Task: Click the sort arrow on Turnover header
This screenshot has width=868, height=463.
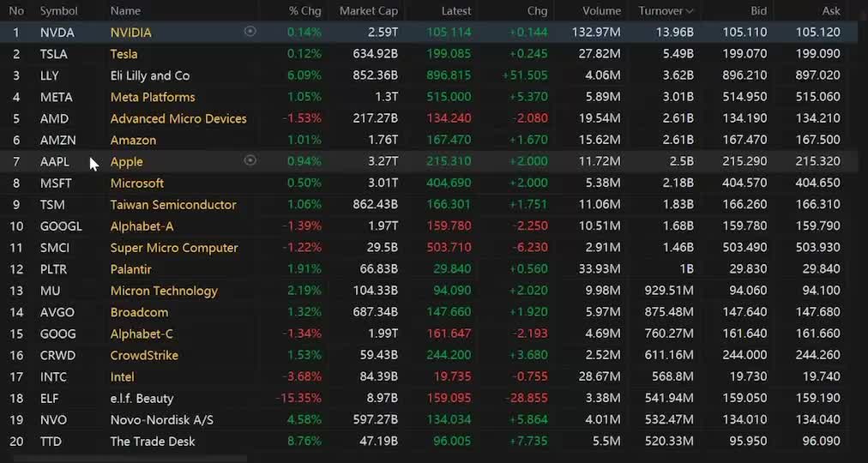Action: (x=689, y=11)
